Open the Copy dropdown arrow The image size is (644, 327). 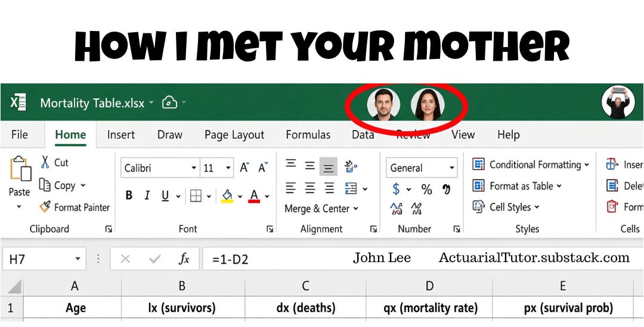coord(83,185)
